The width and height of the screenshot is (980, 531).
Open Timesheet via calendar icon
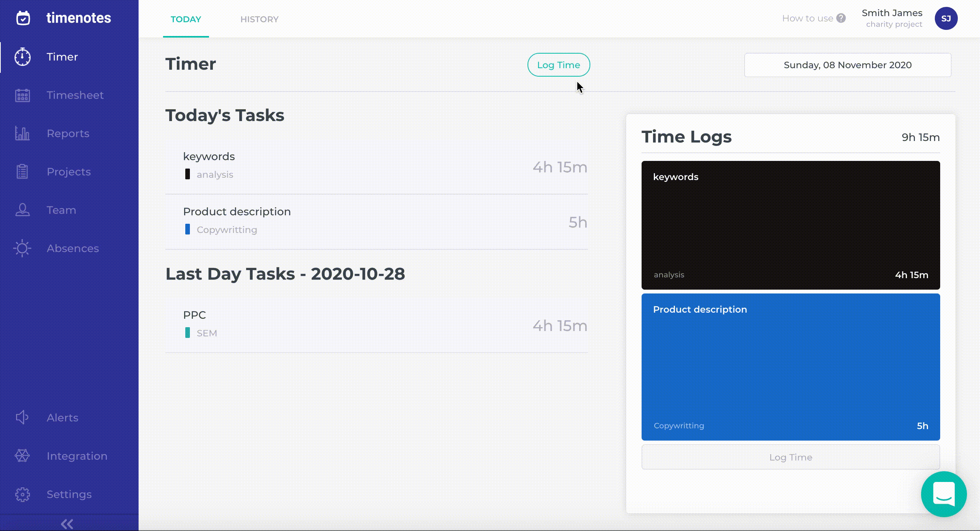click(x=23, y=95)
